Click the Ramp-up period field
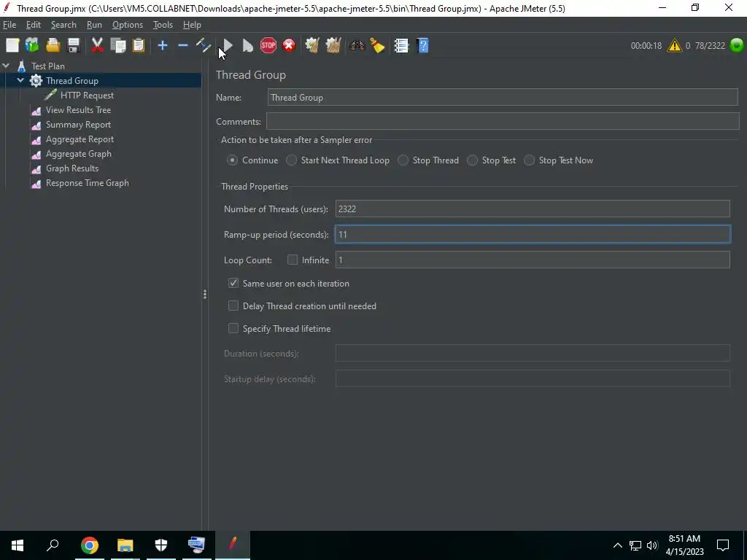Screen dimensions: 747x560 533,234
